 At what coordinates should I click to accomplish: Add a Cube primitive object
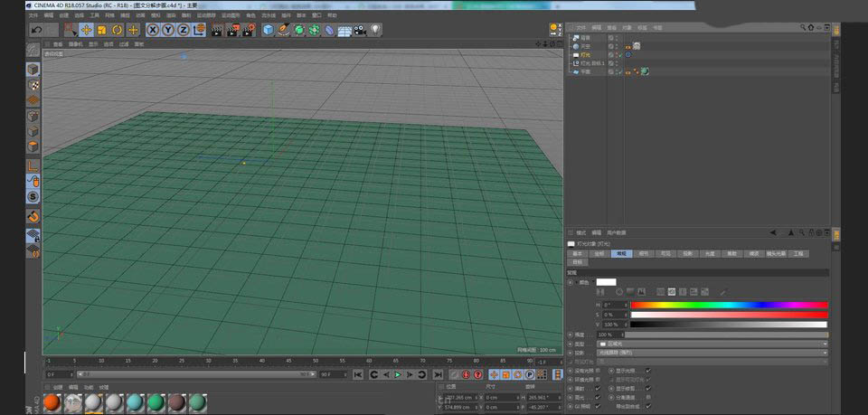click(x=269, y=30)
